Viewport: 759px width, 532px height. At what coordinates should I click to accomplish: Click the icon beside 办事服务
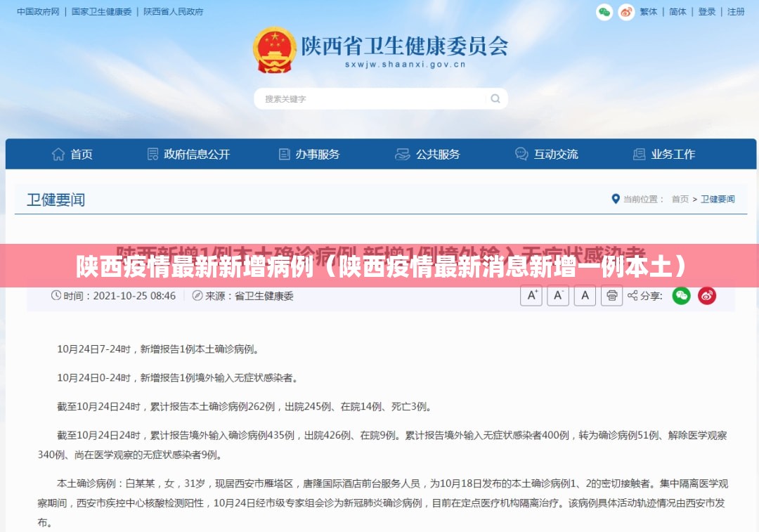click(284, 155)
